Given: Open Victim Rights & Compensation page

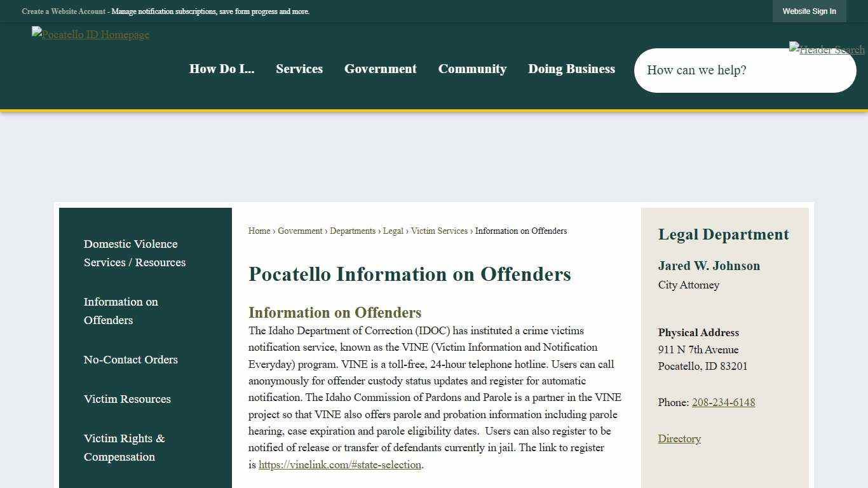Looking at the screenshot, I should [x=124, y=447].
